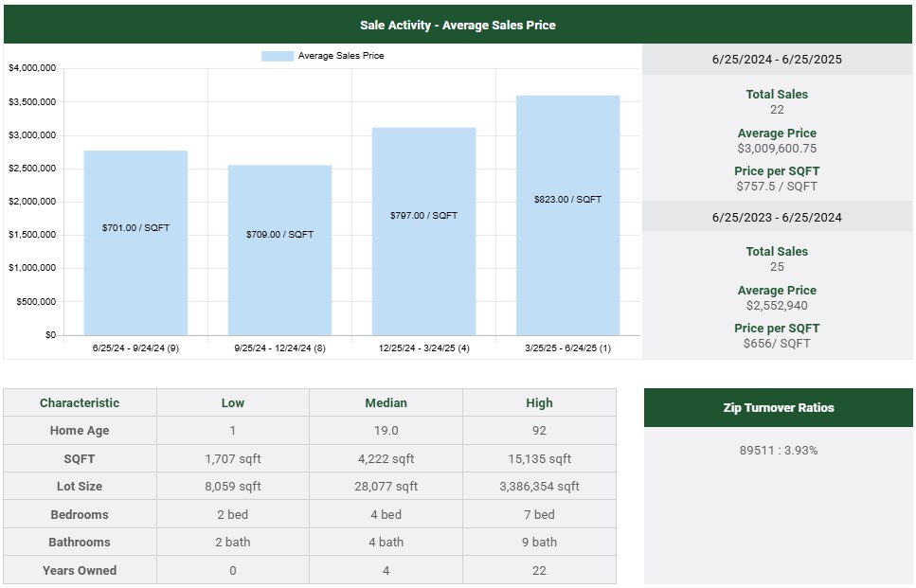Screen dimensions: 916x588
Task: Click the Zip Turnover Ratios header
Action: [778, 408]
